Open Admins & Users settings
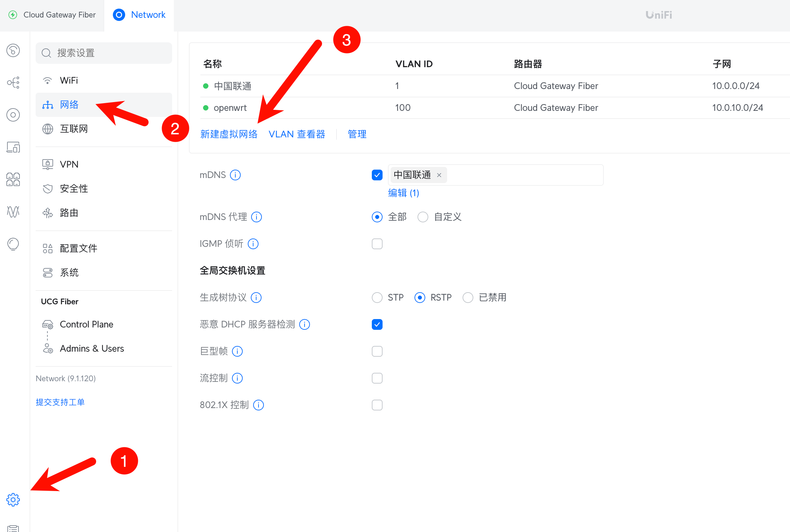Image resolution: width=790 pixels, height=532 pixels. 104,349
